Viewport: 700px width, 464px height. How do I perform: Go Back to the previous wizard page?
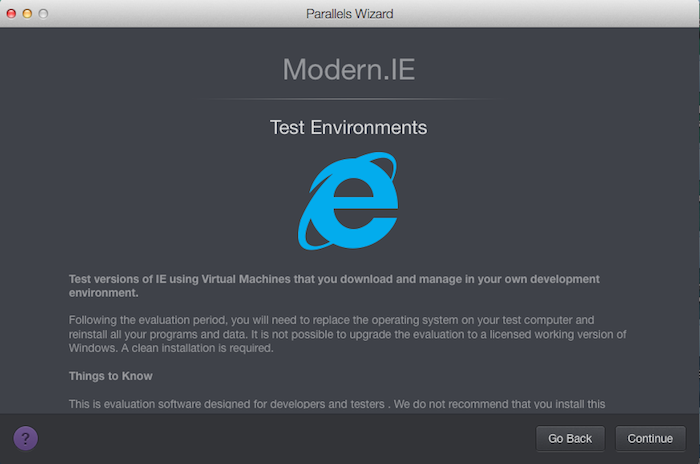570,439
